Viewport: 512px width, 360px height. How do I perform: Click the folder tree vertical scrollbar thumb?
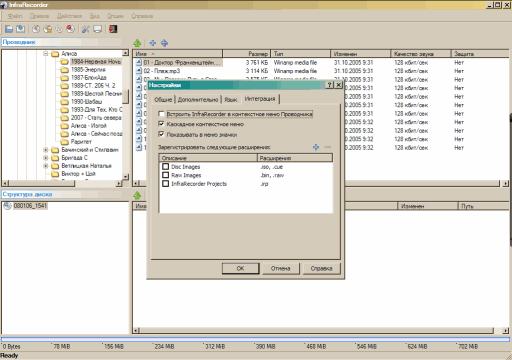click(x=125, y=97)
